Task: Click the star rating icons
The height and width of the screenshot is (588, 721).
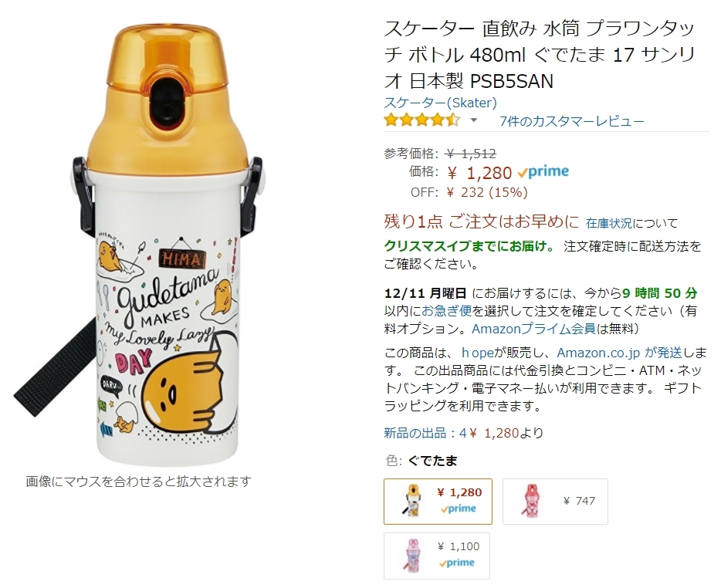Action: (422, 121)
